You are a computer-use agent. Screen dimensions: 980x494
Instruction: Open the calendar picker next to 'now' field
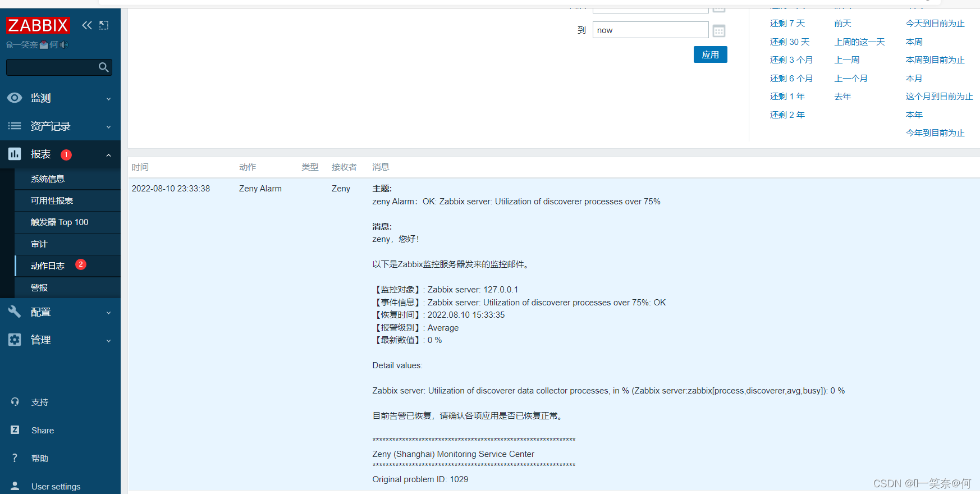tap(719, 30)
